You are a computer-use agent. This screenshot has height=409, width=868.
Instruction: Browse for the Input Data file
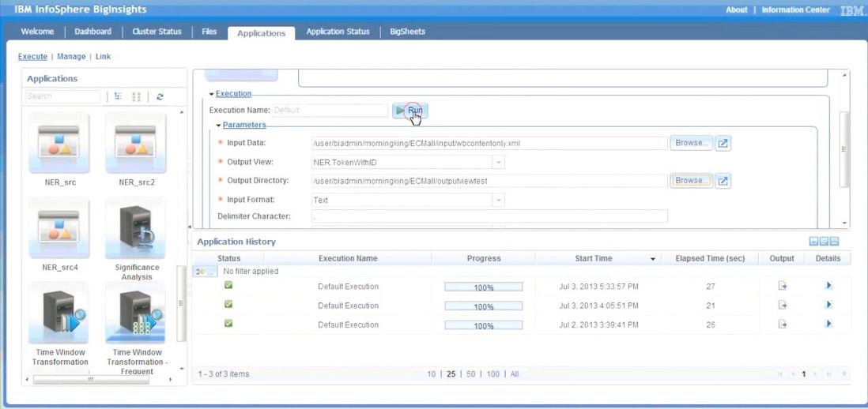pyautogui.click(x=692, y=143)
